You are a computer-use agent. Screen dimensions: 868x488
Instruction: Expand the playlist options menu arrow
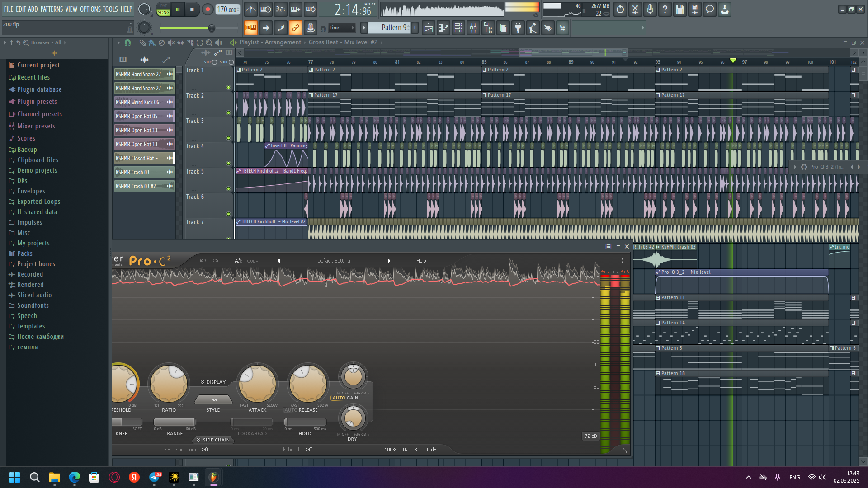[118, 42]
